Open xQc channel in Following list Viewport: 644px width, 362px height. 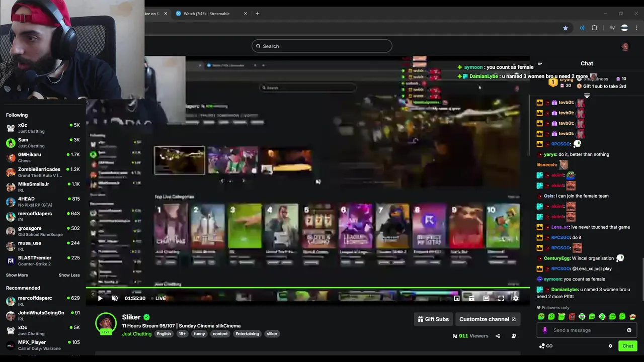pyautogui.click(x=43, y=128)
